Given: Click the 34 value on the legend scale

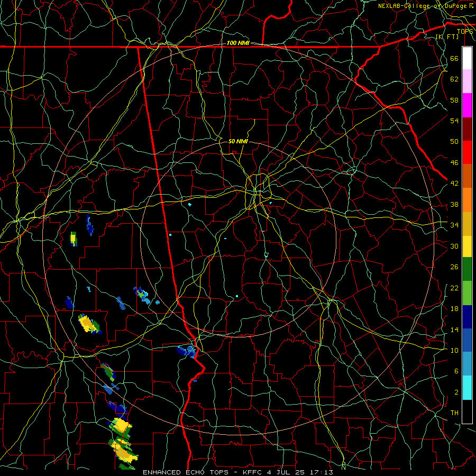Looking at the screenshot, I should (454, 225).
